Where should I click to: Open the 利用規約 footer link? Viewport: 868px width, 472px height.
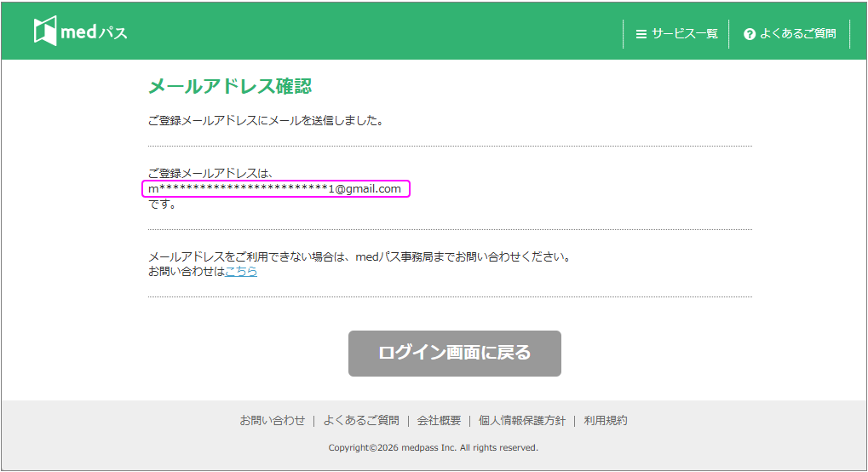(x=606, y=420)
